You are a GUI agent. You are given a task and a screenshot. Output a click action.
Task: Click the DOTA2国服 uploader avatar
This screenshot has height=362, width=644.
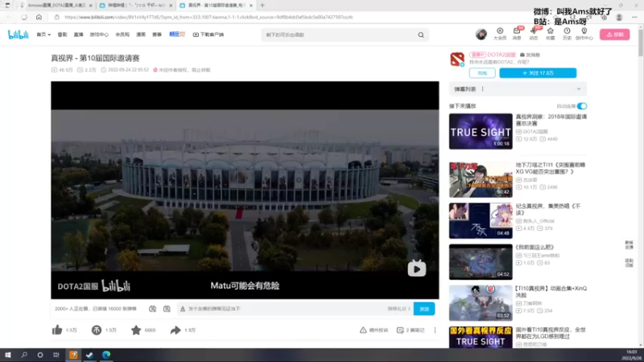(x=457, y=60)
